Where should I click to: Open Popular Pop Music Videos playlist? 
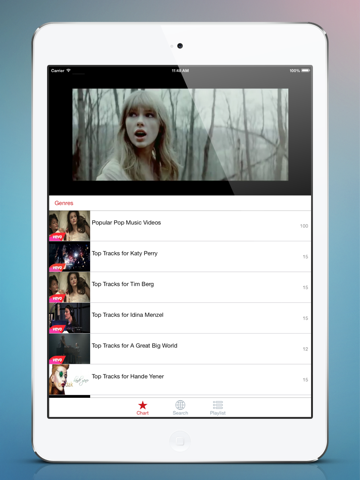(180, 226)
